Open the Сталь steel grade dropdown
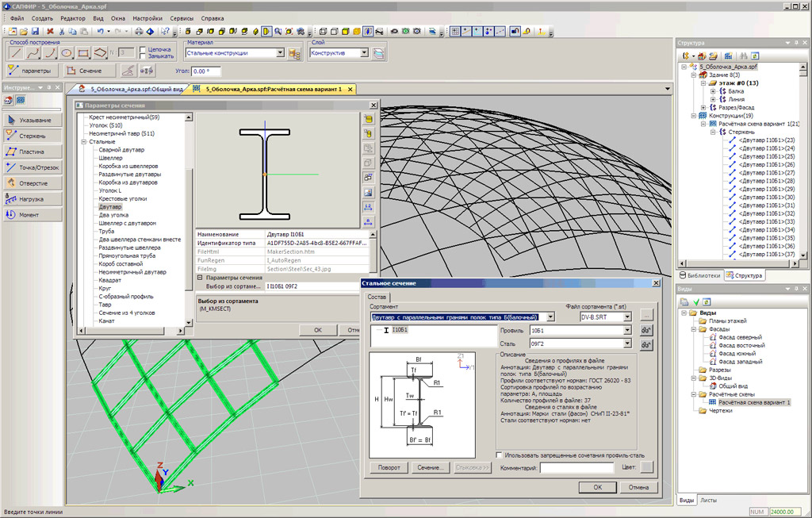This screenshot has height=518, width=812. tap(627, 344)
